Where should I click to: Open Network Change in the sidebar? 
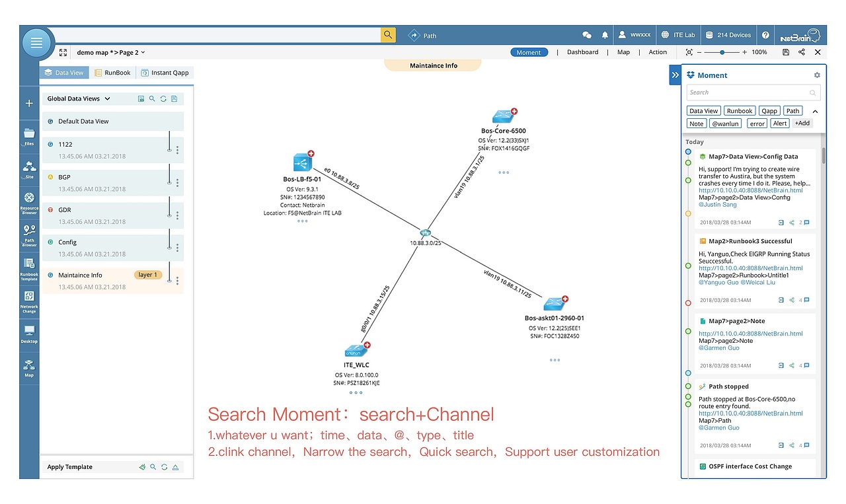tap(29, 302)
